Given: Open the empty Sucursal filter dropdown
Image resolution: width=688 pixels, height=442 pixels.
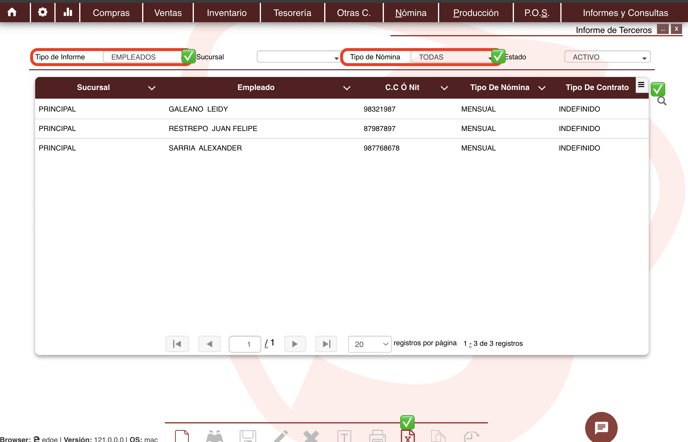Looking at the screenshot, I should click(299, 57).
